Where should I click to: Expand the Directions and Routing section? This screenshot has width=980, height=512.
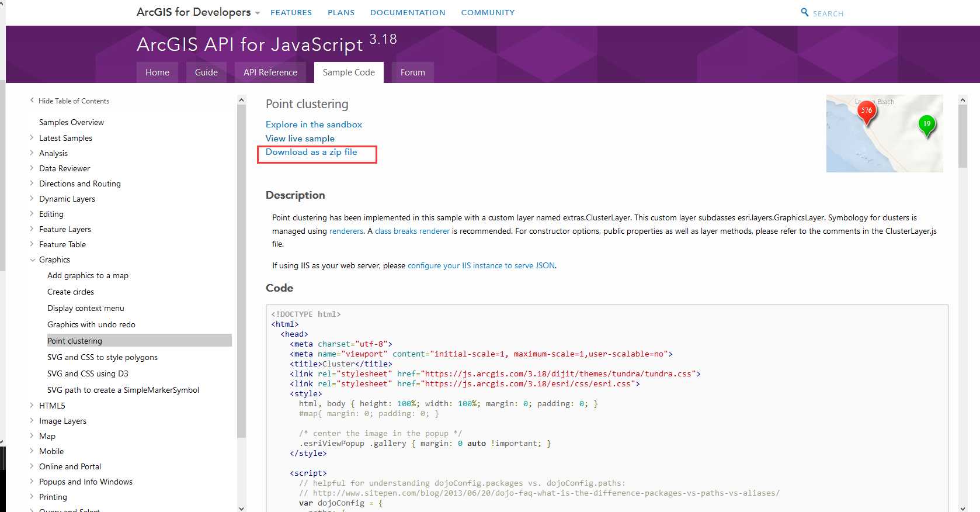[32, 184]
